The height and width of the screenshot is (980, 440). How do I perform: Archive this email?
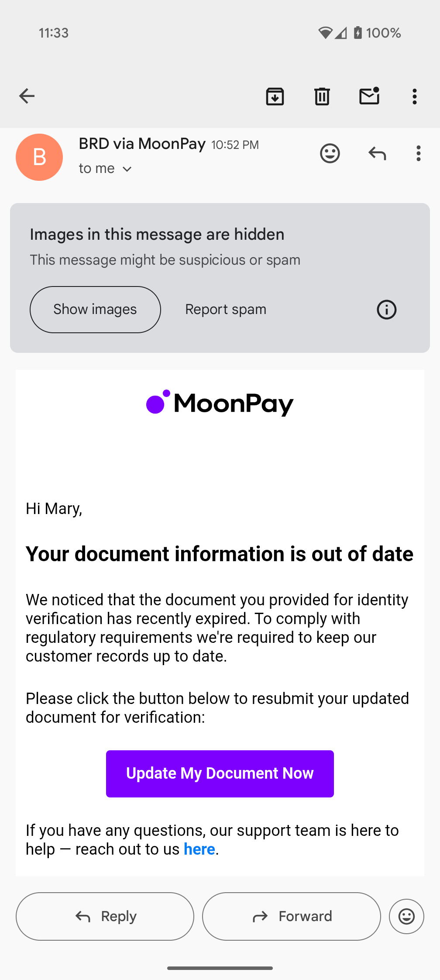(275, 97)
